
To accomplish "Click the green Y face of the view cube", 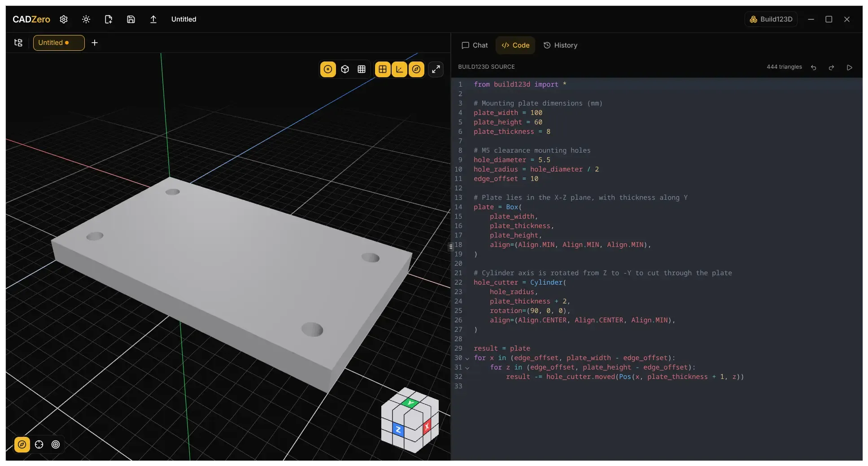I will point(410,403).
